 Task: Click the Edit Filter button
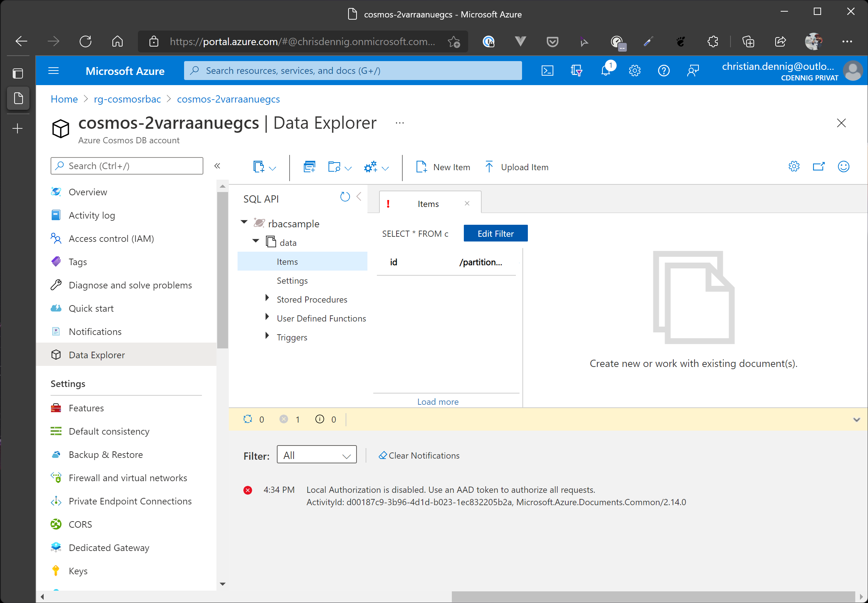(495, 233)
